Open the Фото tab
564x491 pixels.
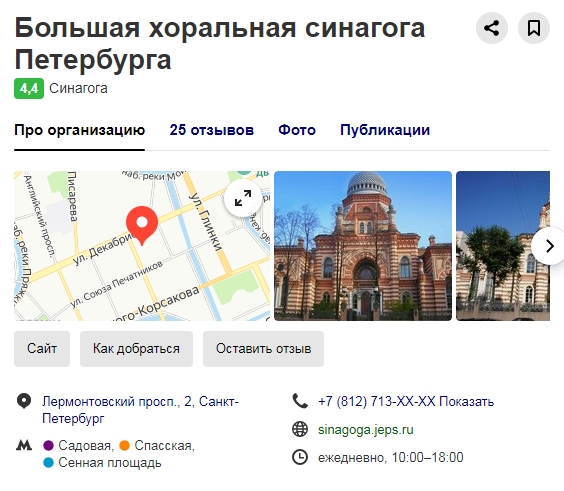tap(297, 130)
